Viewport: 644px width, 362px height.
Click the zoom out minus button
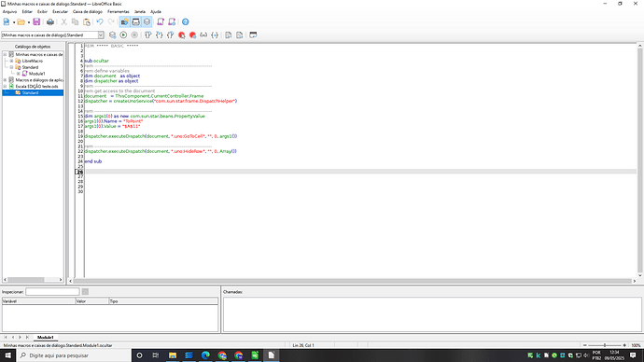pyautogui.click(x=585, y=345)
